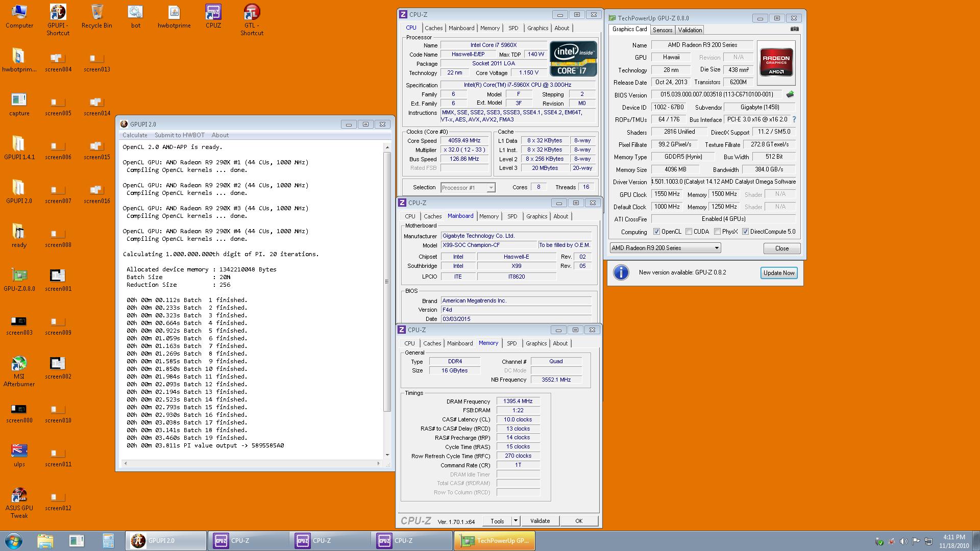Click the bus interface question mark

[794, 119]
